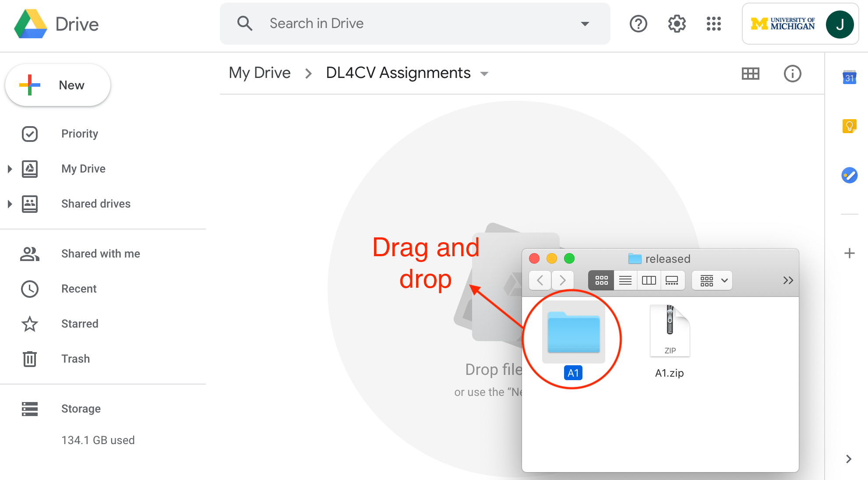Image resolution: width=868 pixels, height=480 pixels.
Task: Click the New button to create
Action: point(57,85)
